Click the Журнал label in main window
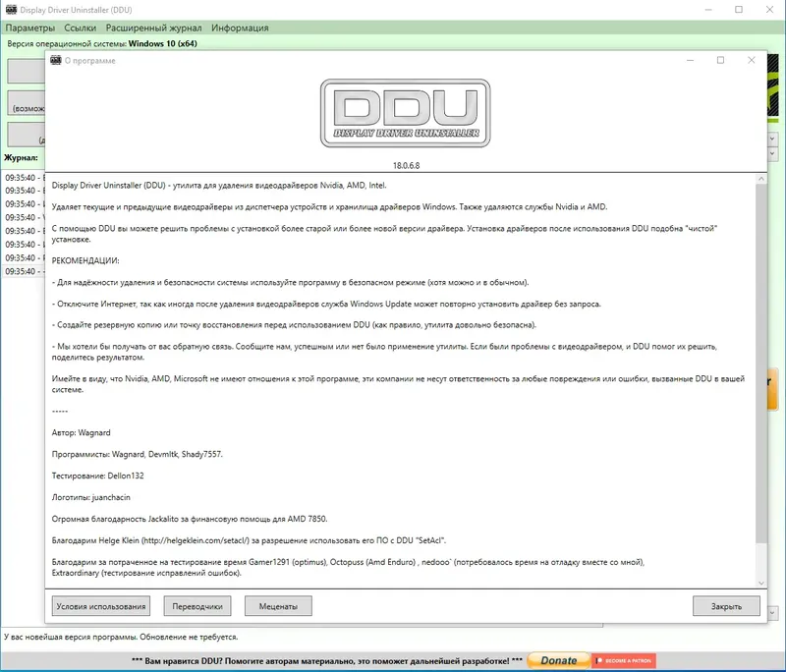The image size is (786, 672). [21, 157]
